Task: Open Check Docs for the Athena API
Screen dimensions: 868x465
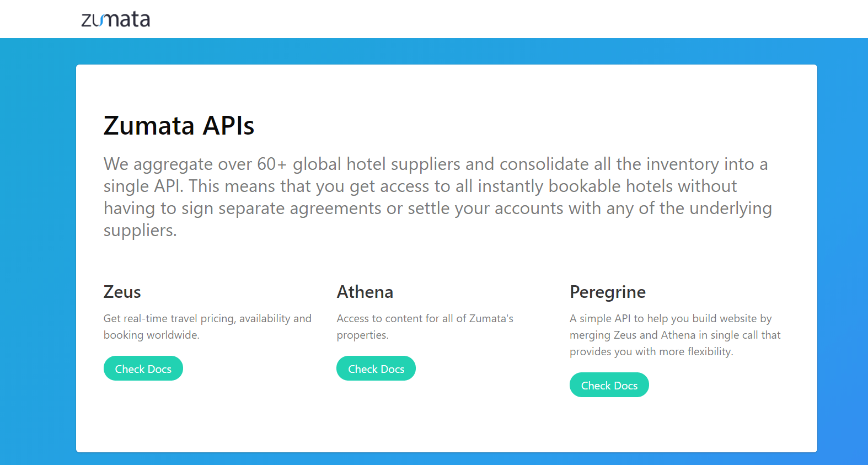Action: (376, 368)
